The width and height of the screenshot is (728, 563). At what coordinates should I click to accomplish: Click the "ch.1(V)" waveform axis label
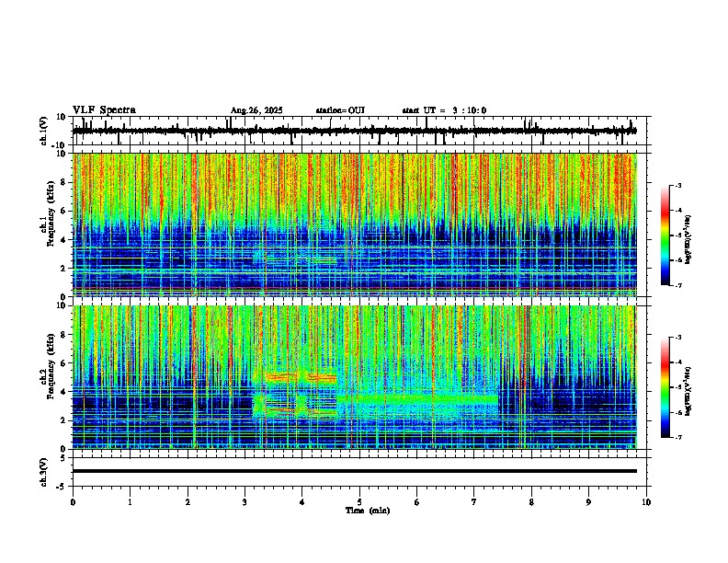tap(44, 131)
